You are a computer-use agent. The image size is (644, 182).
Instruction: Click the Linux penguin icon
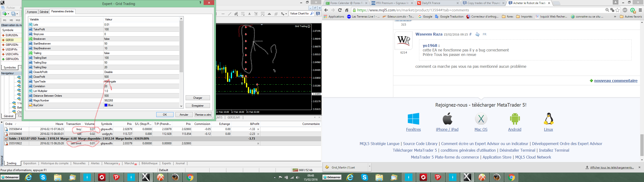pos(549,119)
